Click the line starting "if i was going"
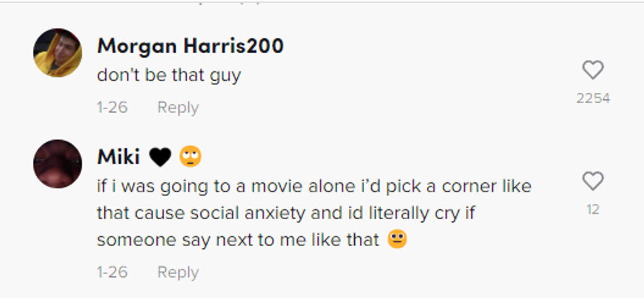The width and height of the screenshot is (644, 298). click(313, 186)
